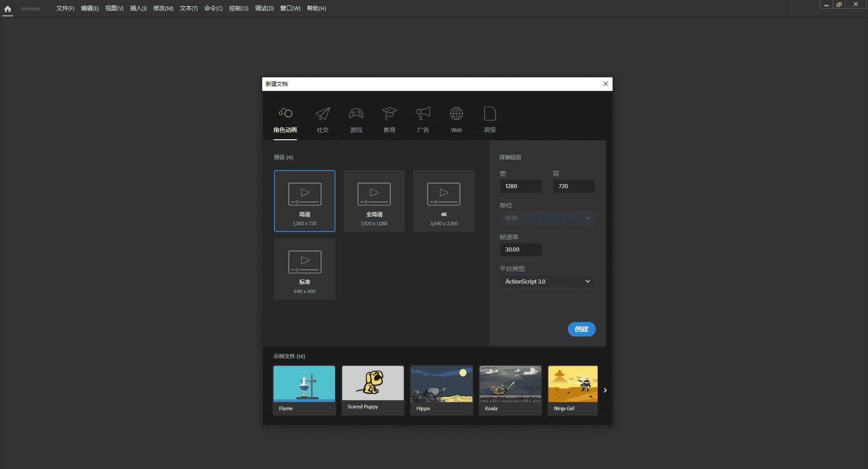
Task: Click the right arrow to see more samples
Action: point(605,390)
